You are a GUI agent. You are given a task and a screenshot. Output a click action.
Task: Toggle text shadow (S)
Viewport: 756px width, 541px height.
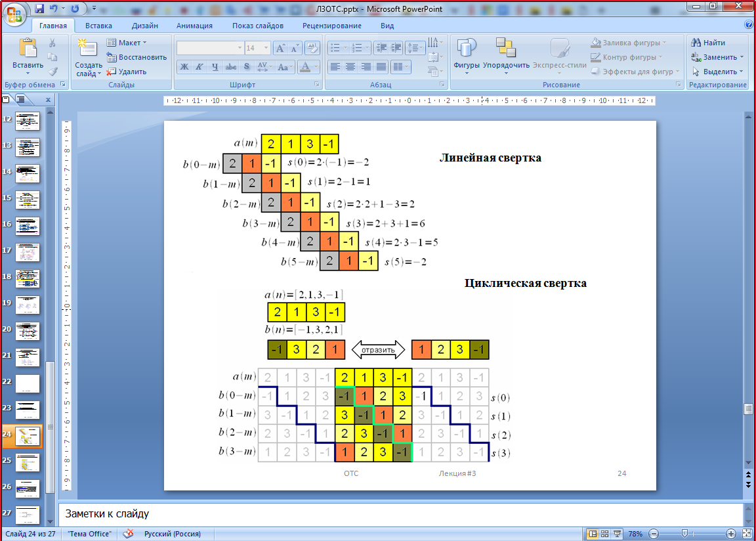coord(247,67)
